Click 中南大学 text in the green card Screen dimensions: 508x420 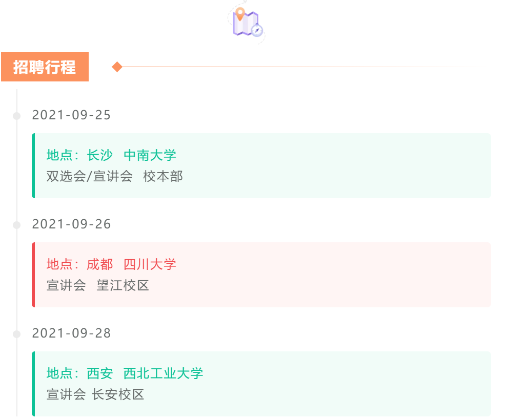click(x=150, y=155)
